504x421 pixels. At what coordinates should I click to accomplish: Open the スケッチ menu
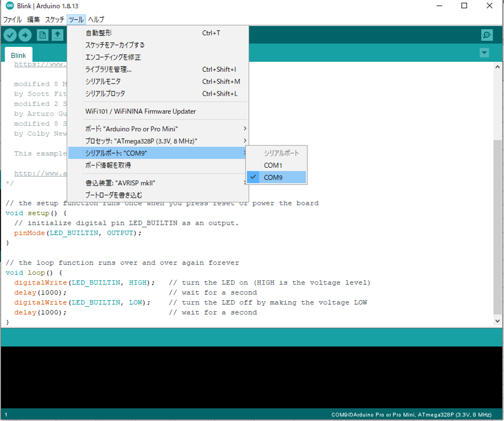coord(55,20)
